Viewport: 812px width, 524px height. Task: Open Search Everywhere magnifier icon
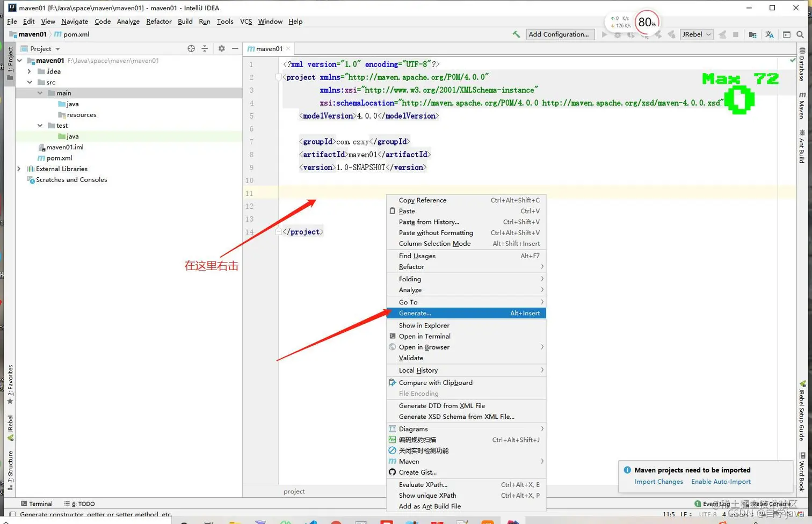click(x=800, y=34)
